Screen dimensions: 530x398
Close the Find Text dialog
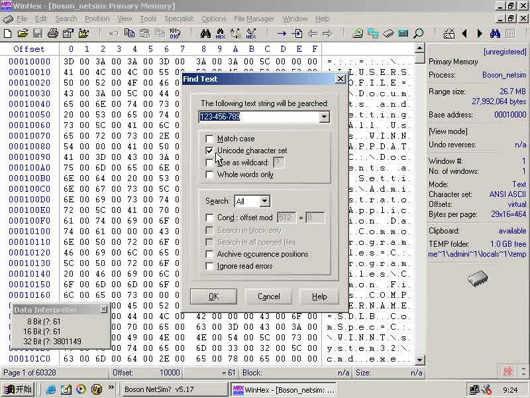[340, 79]
